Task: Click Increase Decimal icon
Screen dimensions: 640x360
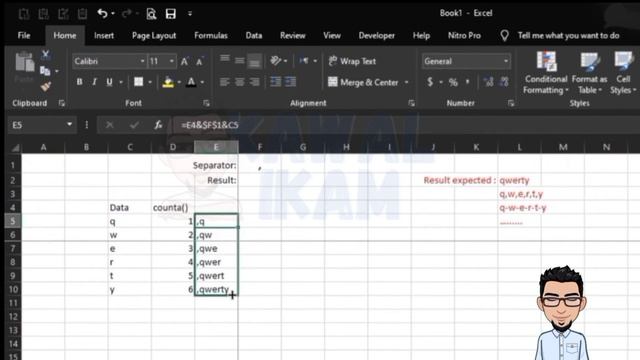Action: 488,82
